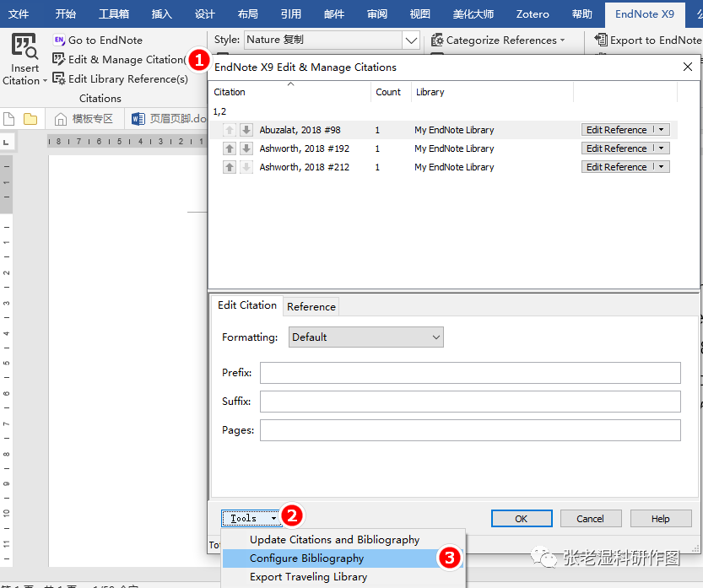Screen dimensions: 703x588
Task: Open Go to EndNote
Action: 98,40
